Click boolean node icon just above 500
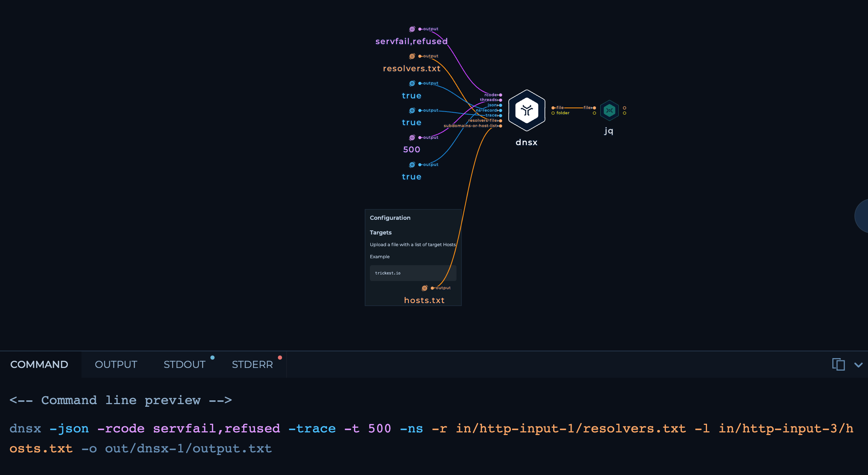 point(412,110)
